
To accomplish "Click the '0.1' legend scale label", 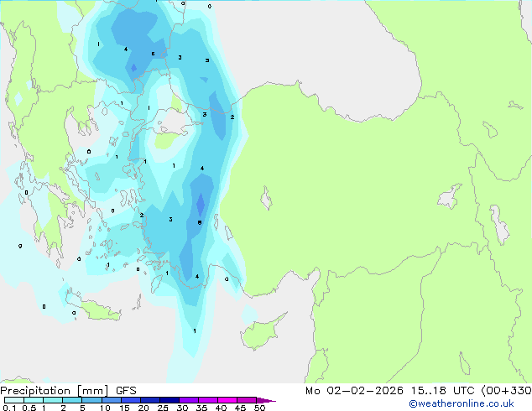I will coord(9,408).
